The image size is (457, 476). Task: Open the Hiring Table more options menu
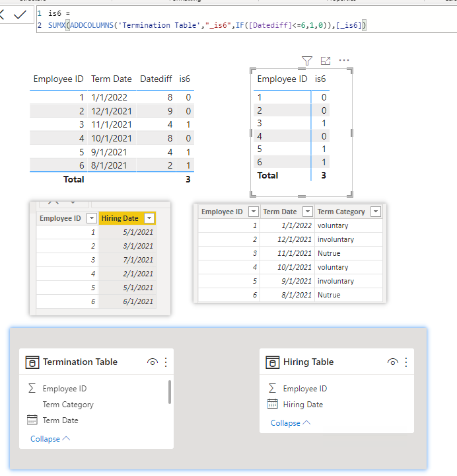point(406,362)
